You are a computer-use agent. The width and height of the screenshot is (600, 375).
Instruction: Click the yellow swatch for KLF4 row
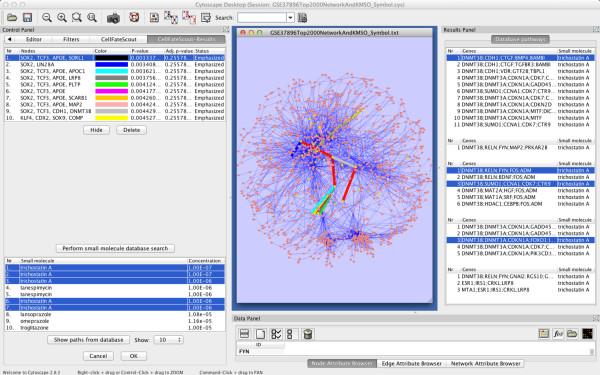point(111,118)
